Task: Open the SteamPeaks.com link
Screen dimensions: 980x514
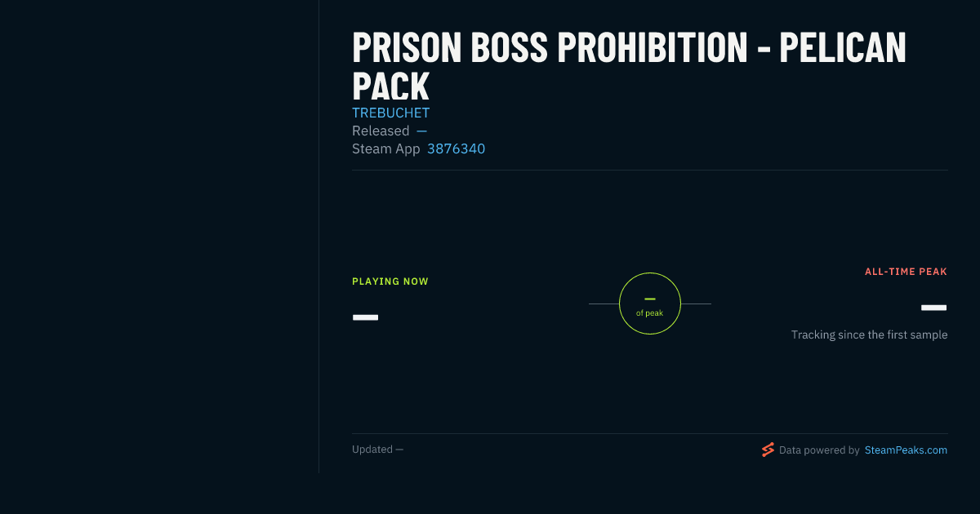Action: pyautogui.click(x=906, y=450)
